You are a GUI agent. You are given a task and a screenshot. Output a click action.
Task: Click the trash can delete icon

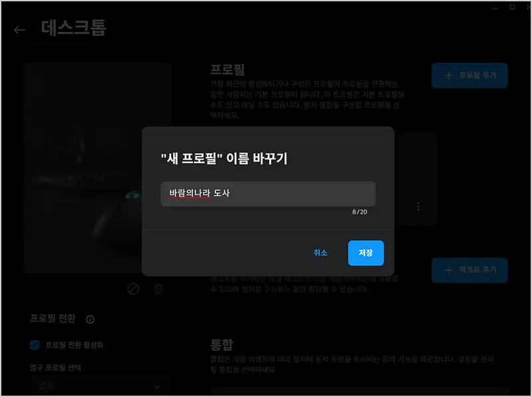158,289
